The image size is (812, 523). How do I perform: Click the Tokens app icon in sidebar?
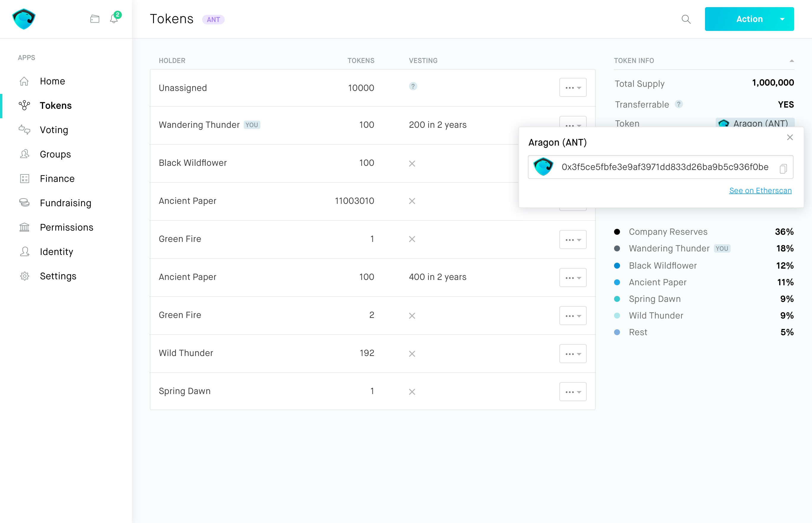pos(24,105)
